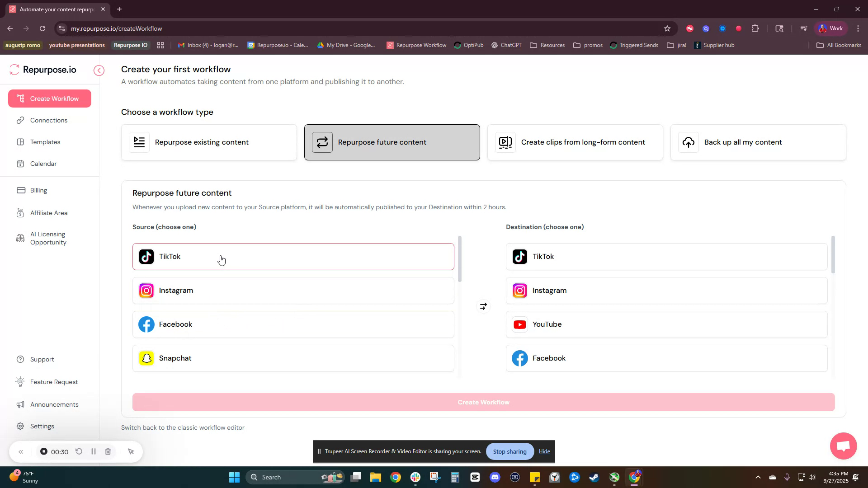This screenshot has height=488, width=868.
Task: Select the Back up all my content workflow
Action: 758,142
